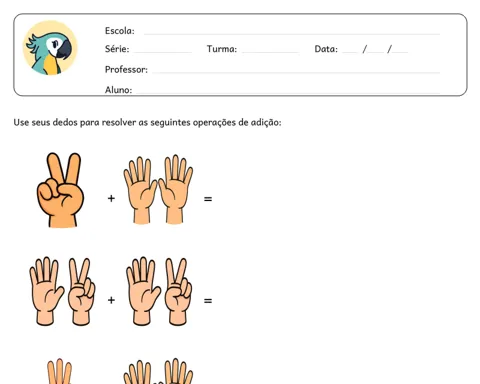This screenshot has height=384, width=480.
Task: Click the open hand right of second plus
Action: 143,291
